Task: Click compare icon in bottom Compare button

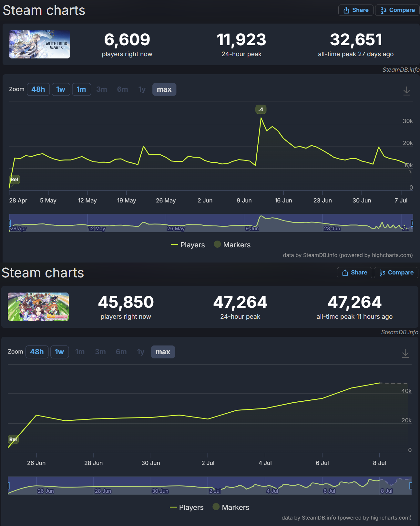Action: click(x=382, y=273)
